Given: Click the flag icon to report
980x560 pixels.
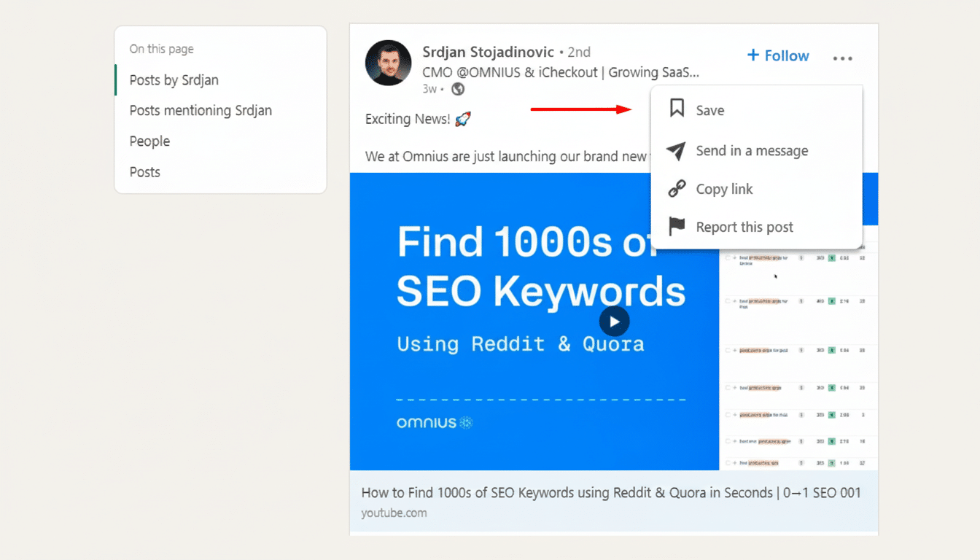Looking at the screenshot, I should coord(676,226).
